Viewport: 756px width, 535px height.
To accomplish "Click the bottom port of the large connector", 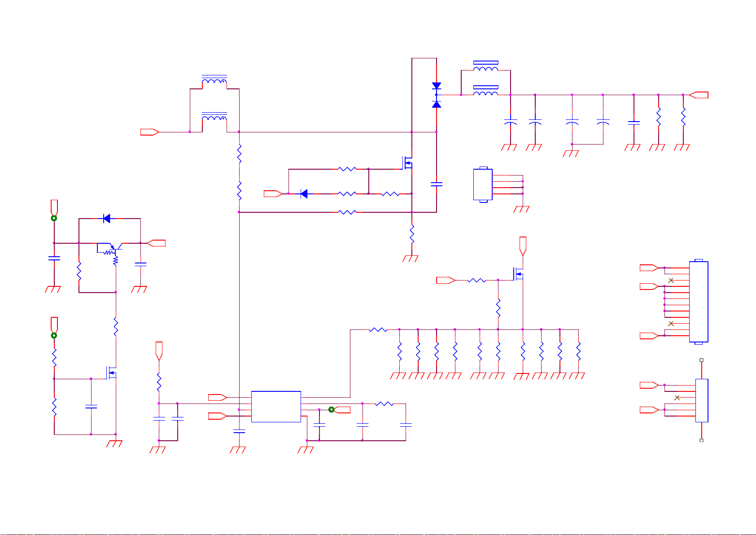I will click(x=649, y=336).
